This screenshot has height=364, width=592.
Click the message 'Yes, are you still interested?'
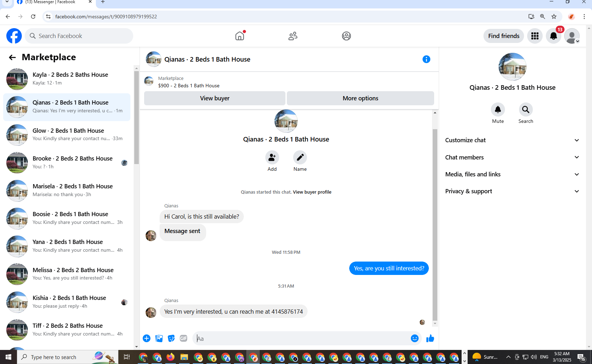(x=389, y=268)
